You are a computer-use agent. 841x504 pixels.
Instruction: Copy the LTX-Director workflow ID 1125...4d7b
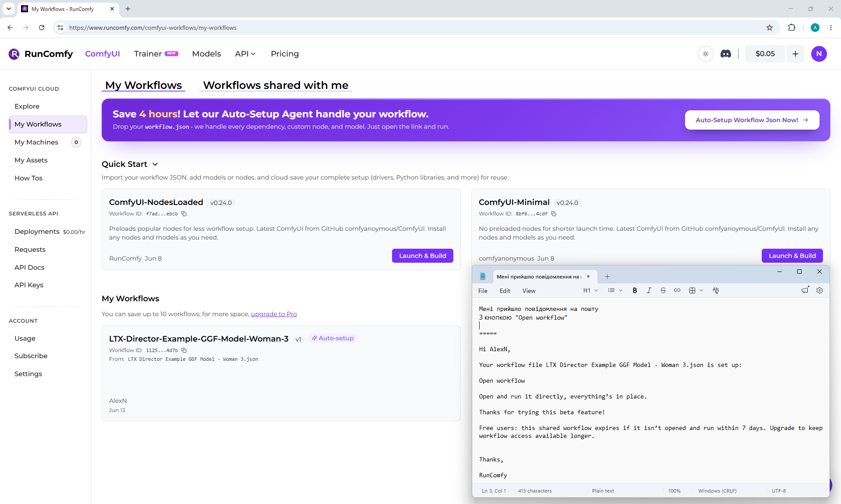click(x=184, y=350)
